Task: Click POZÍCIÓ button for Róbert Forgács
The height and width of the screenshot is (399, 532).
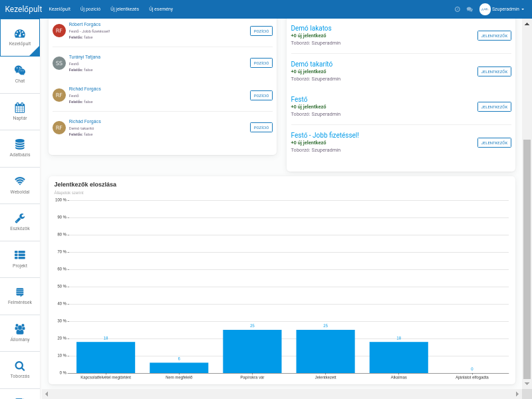Action: tap(261, 31)
